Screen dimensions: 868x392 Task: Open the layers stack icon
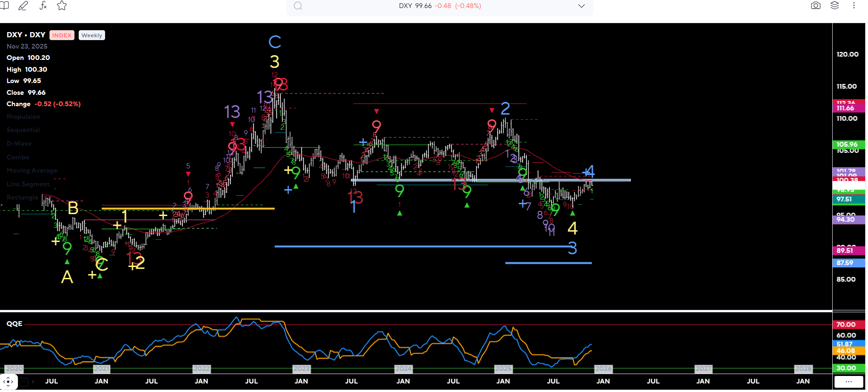835,6
